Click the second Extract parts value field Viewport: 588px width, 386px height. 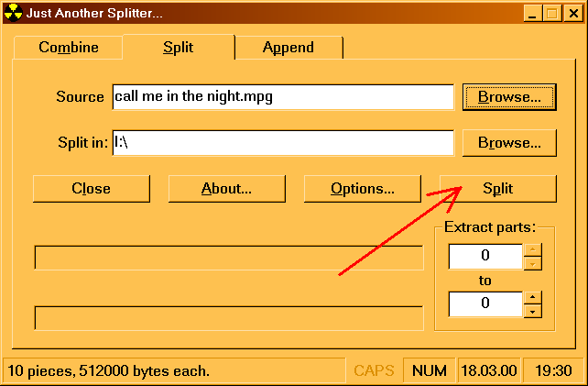(x=485, y=303)
